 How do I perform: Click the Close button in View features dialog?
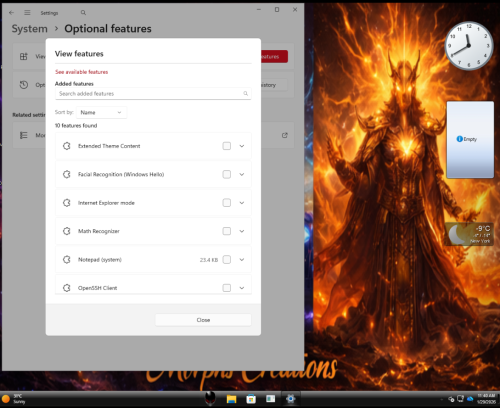[203, 320]
